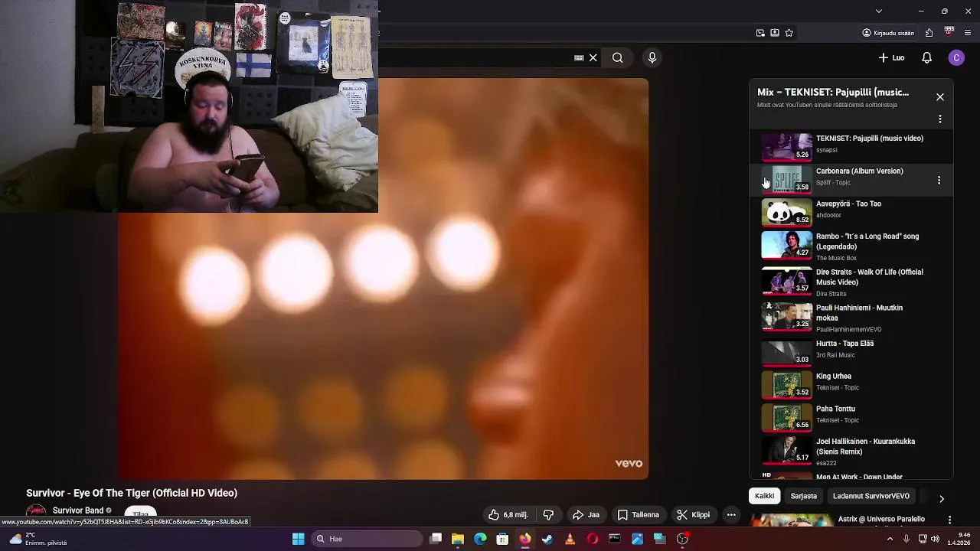Select the Ladannut SurvivorVEVO chip
This screenshot has width=980, height=551.
point(871,496)
